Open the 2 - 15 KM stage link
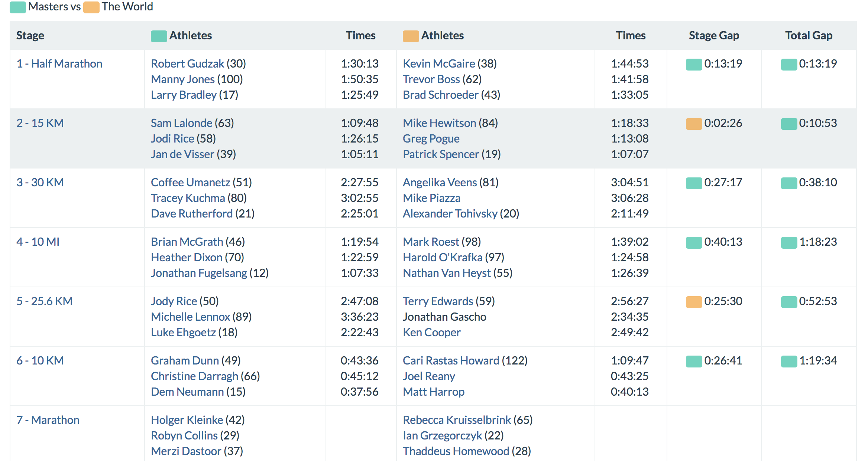 (40, 123)
